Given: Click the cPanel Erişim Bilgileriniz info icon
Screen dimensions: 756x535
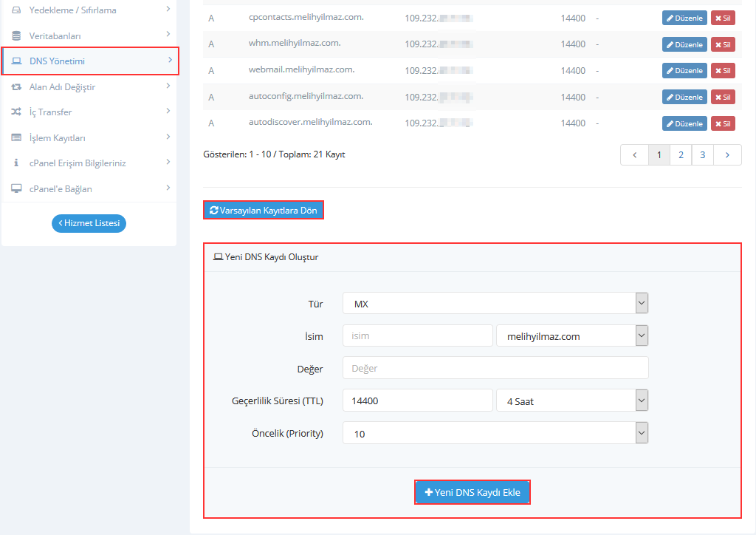Looking at the screenshot, I should tap(16, 163).
